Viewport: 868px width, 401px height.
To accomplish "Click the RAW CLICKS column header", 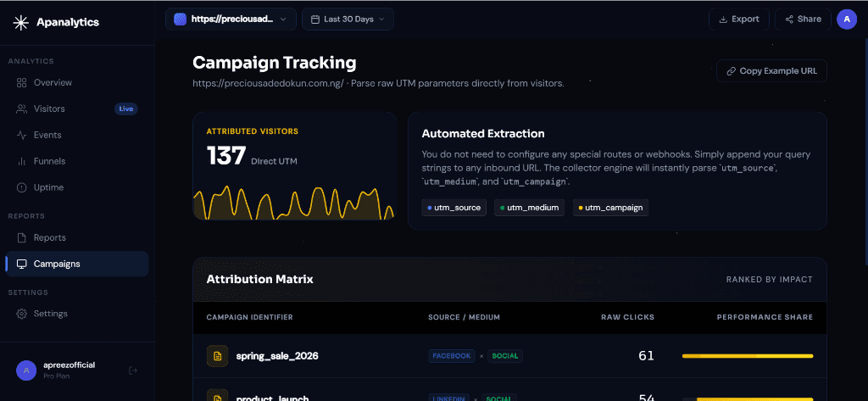I will tap(628, 317).
